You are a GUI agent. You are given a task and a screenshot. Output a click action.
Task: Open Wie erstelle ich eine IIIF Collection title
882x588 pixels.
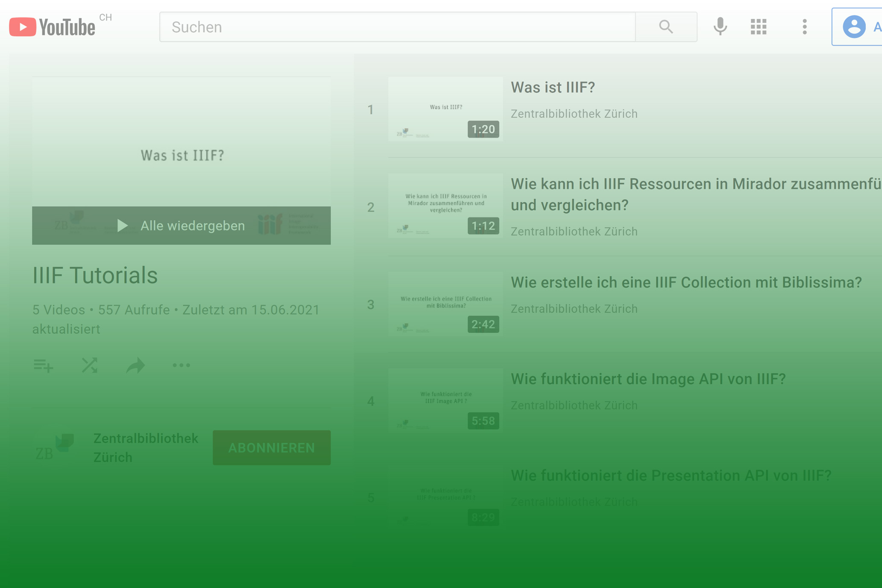click(x=686, y=282)
